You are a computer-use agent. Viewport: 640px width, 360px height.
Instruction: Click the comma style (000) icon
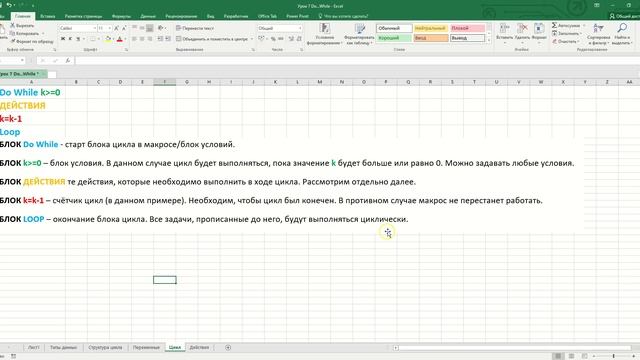(x=281, y=39)
